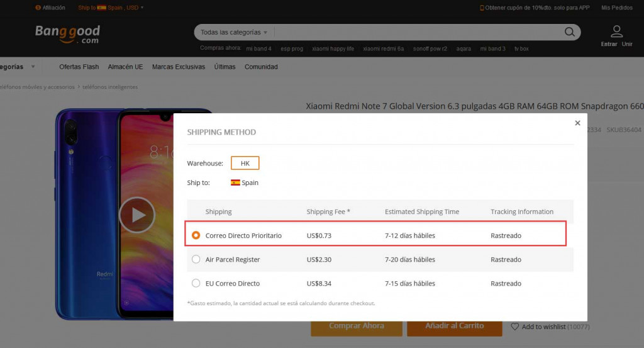Click Mis Pedidos link
Viewport: 644px width, 348px height.
[x=617, y=8]
